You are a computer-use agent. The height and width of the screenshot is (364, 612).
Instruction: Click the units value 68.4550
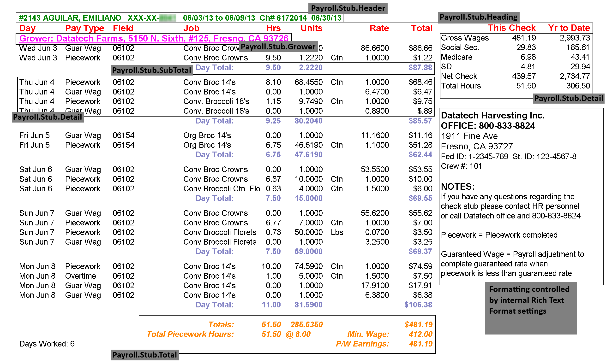click(x=308, y=82)
